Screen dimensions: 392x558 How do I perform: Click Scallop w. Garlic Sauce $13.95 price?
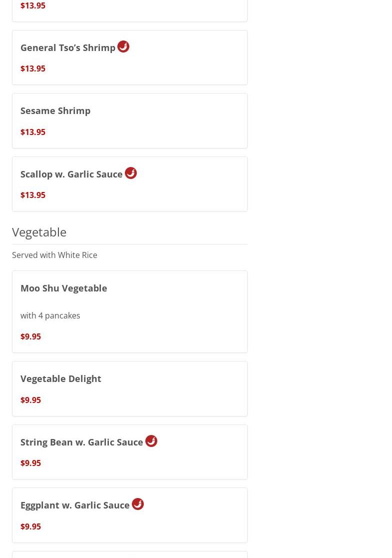pos(33,195)
